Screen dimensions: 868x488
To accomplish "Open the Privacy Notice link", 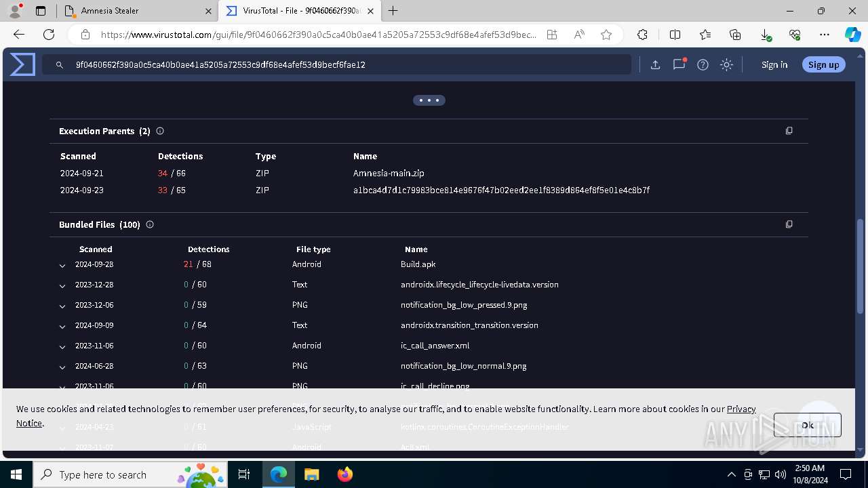I will click(742, 409).
